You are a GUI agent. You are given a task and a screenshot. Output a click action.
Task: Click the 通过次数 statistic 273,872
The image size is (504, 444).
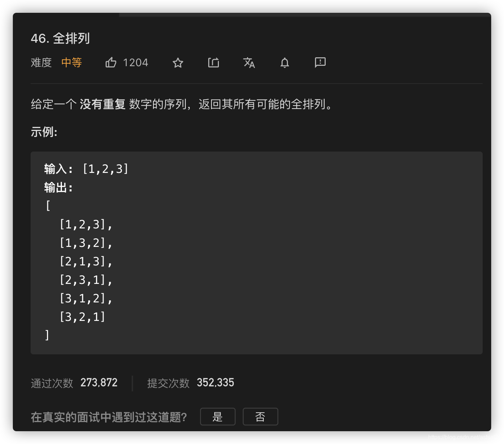click(x=99, y=382)
